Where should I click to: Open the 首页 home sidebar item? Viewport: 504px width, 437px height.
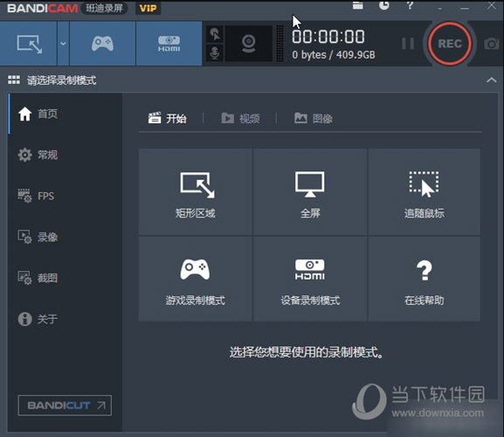coord(66,114)
